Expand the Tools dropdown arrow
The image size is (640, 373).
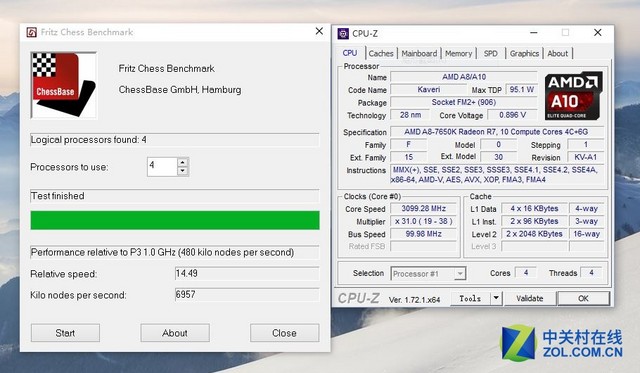pyautogui.click(x=496, y=298)
